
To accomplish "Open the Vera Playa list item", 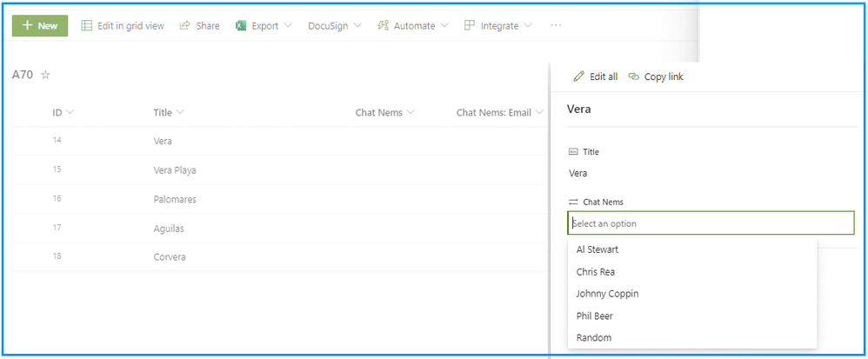I will (175, 170).
